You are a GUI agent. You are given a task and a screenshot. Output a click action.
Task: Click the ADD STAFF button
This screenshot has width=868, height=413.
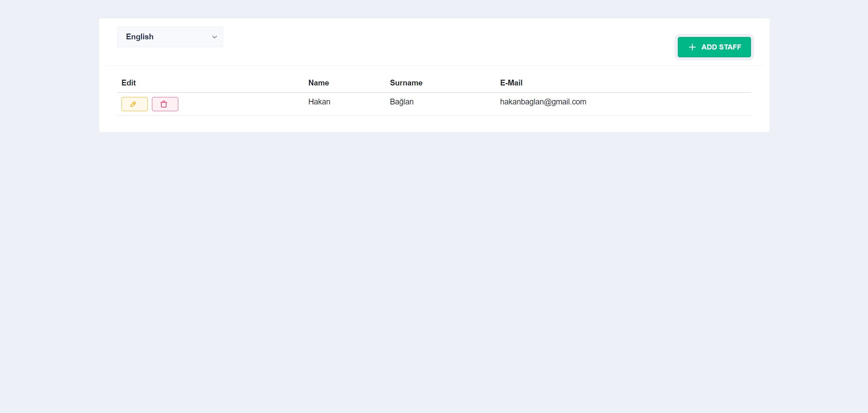click(x=714, y=47)
